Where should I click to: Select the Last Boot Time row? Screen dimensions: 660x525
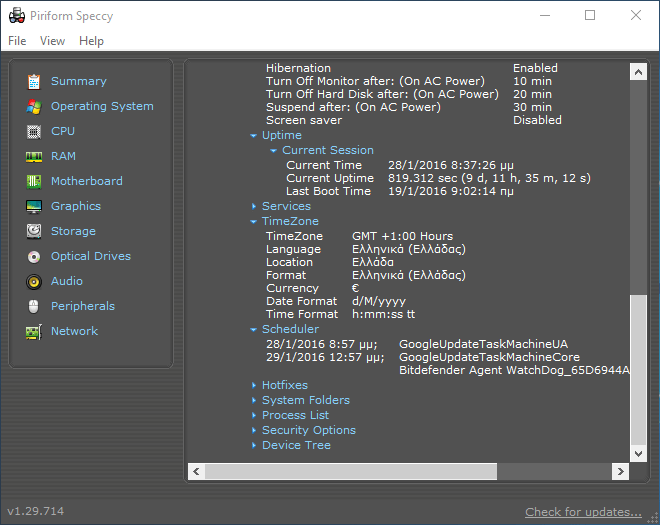pos(400,191)
